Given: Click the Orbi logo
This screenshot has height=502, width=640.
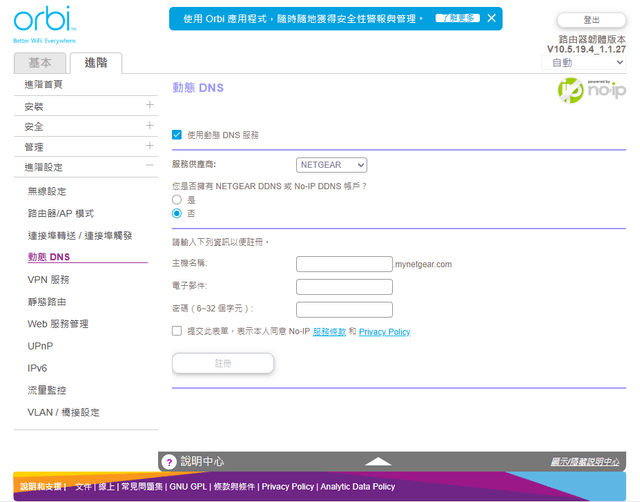Looking at the screenshot, I should tap(45, 24).
